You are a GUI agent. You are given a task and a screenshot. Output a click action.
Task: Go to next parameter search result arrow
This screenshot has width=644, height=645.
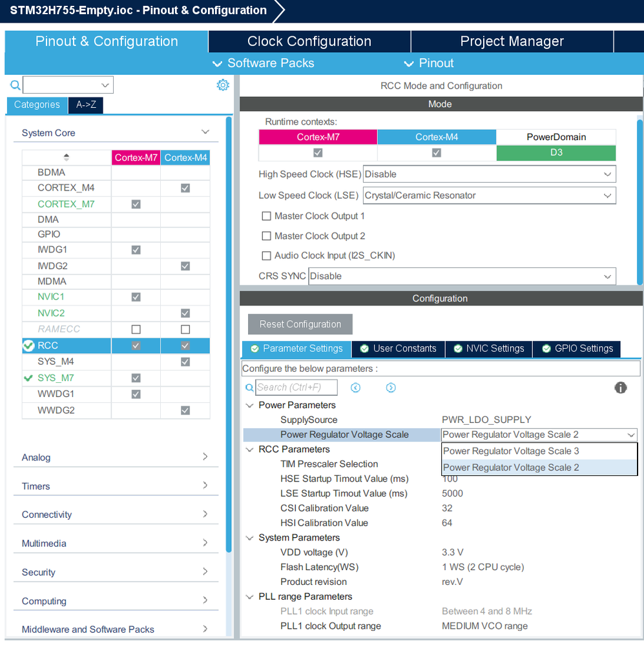pyautogui.click(x=391, y=387)
